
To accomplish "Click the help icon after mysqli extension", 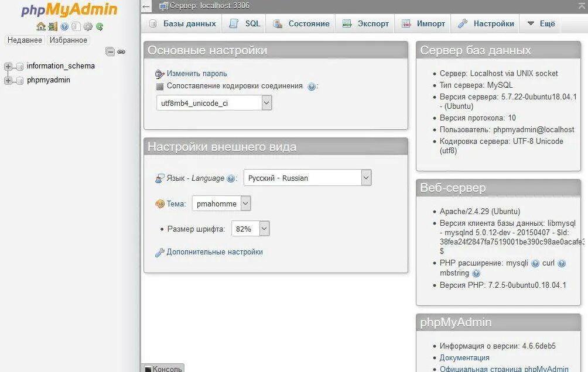I will point(535,263).
